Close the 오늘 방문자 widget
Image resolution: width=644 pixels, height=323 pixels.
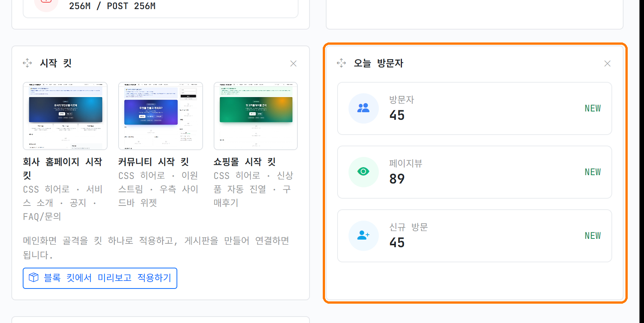(607, 63)
